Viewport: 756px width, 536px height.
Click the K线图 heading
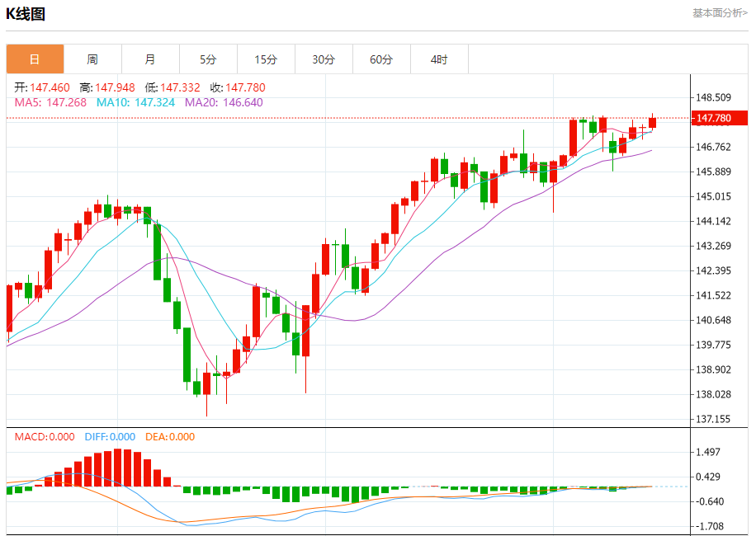(26, 14)
